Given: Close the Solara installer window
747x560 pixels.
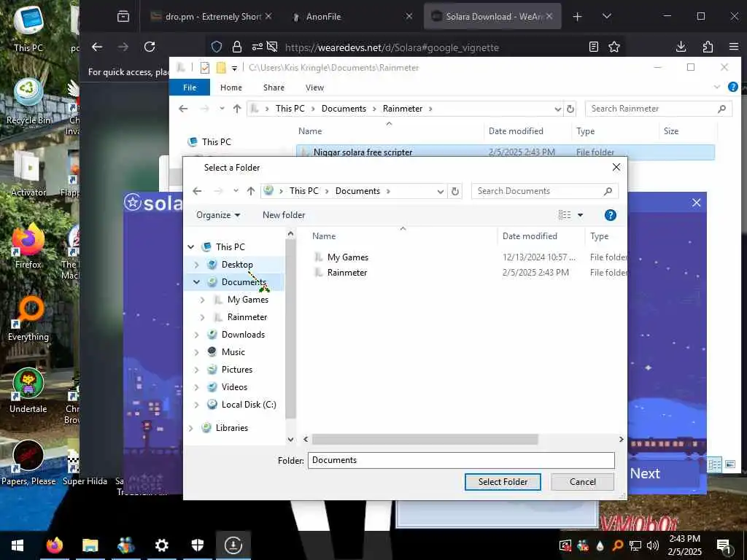Looking at the screenshot, I should 696,203.
